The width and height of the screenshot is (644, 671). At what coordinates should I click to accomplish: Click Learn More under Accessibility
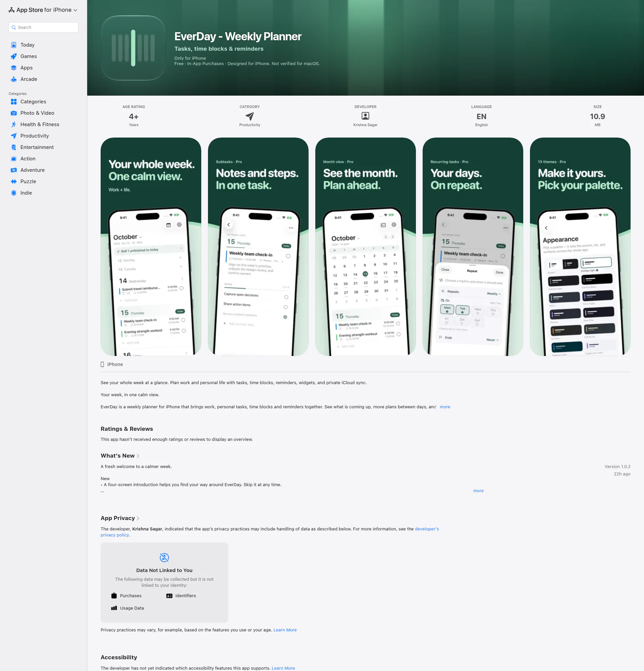click(283, 668)
